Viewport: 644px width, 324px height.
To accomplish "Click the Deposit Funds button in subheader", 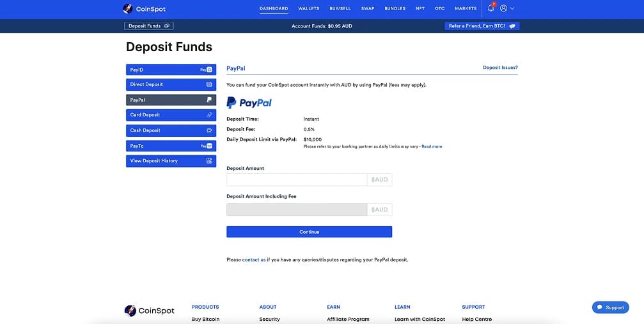I will point(148,26).
